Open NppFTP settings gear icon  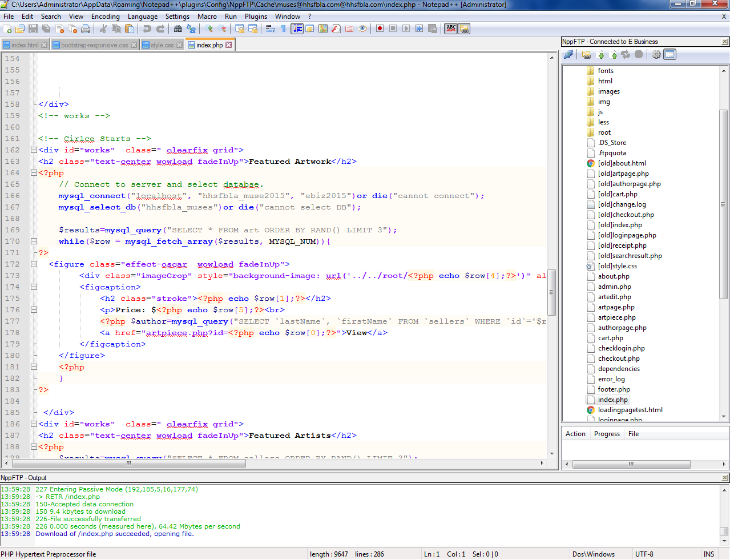[656, 55]
